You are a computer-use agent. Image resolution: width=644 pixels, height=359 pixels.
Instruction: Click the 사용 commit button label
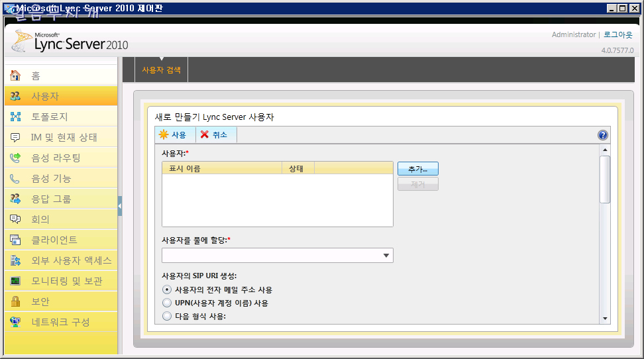[x=179, y=134]
